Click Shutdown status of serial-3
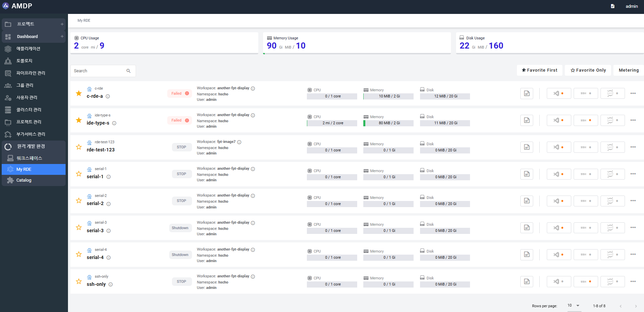Viewport: 644px width, 312px height. pyautogui.click(x=180, y=228)
